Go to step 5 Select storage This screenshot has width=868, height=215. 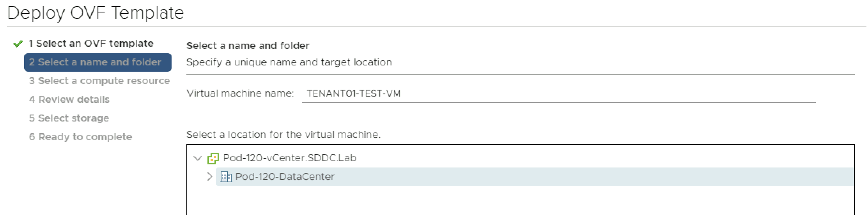coord(69,118)
